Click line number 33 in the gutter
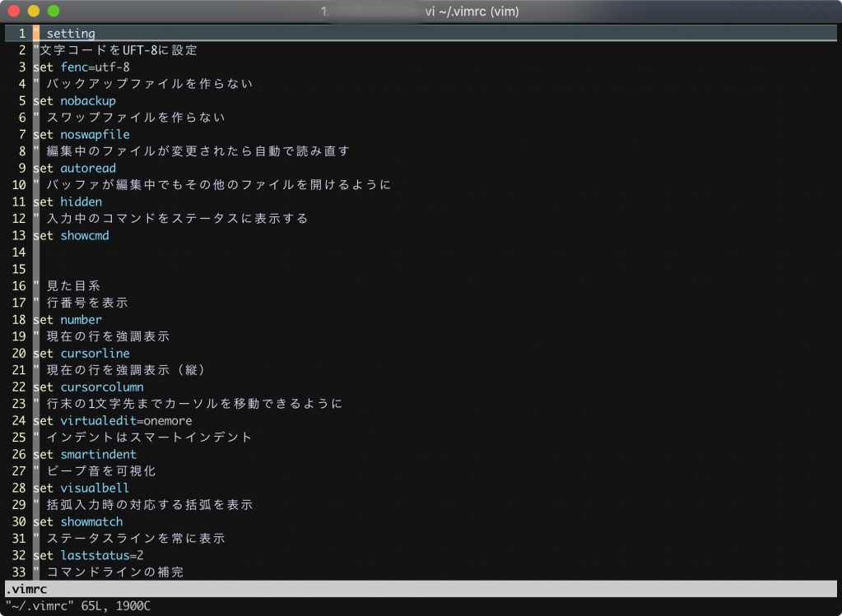This screenshot has width=842, height=616. 18,572
